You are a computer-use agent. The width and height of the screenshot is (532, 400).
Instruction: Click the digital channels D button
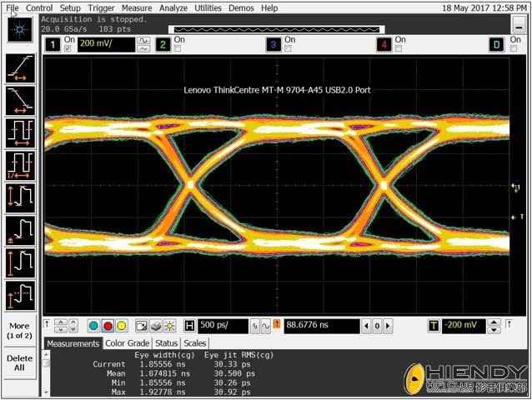[x=496, y=45]
